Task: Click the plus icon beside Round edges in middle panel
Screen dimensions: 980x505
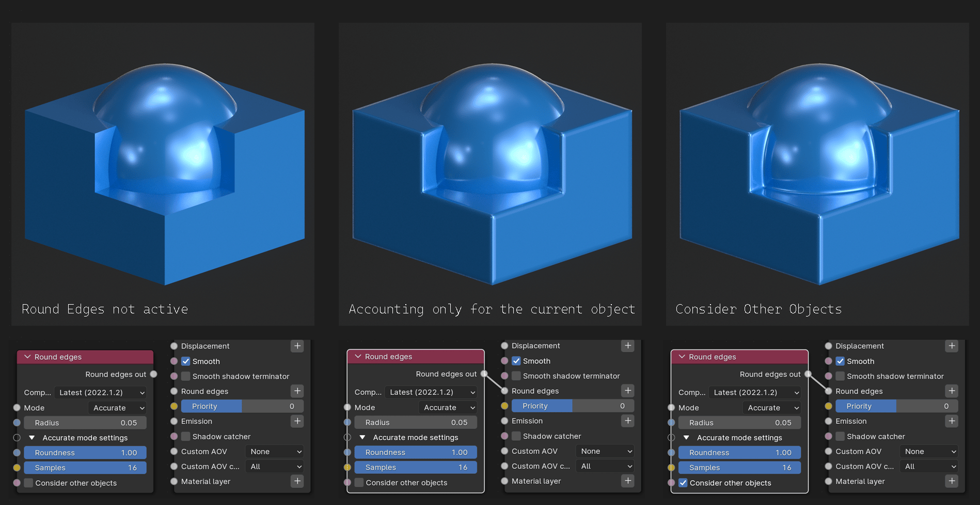Action: pyautogui.click(x=628, y=391)
